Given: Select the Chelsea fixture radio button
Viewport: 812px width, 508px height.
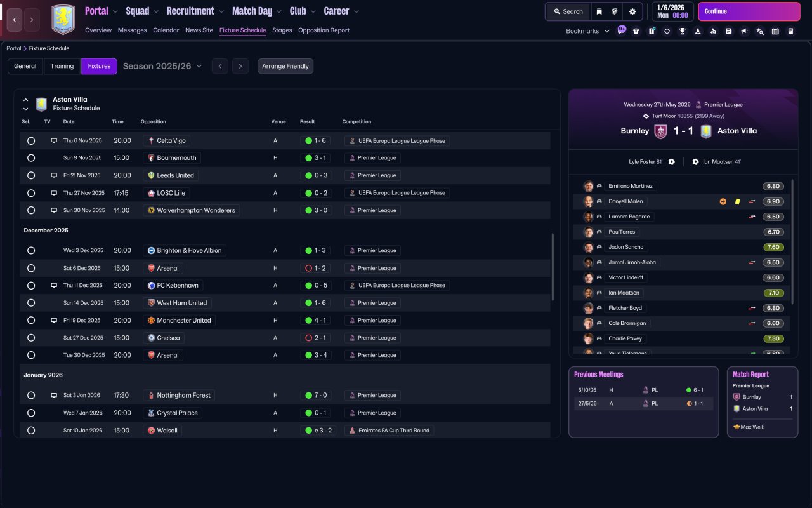Looking at the screenshot, I should [x=31, y=338].
